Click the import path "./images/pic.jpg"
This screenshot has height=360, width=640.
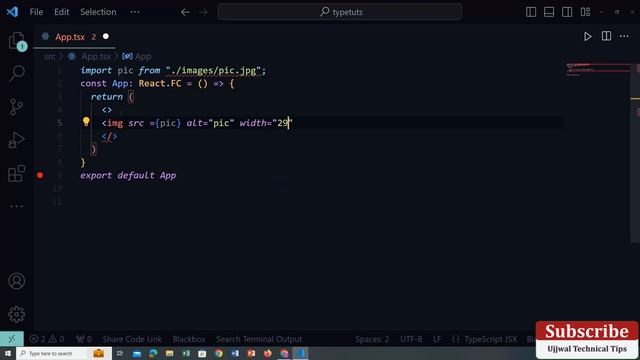tap(213, 70)
